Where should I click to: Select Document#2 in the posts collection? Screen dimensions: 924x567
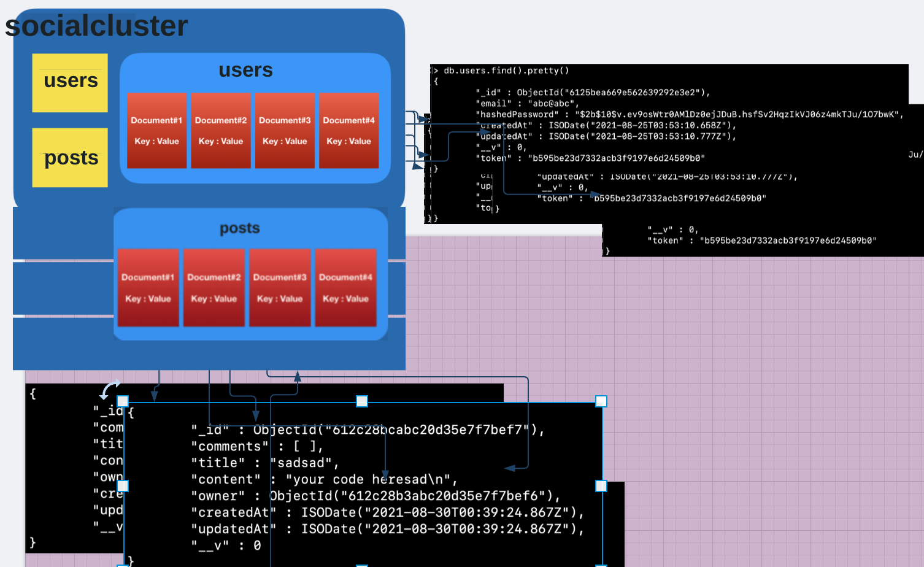click(x=214, y=288)
